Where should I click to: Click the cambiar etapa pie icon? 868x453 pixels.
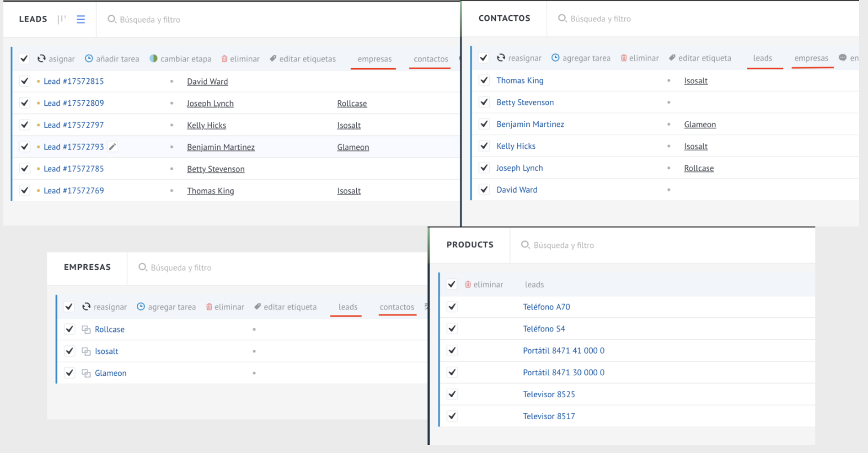[153, 59]
